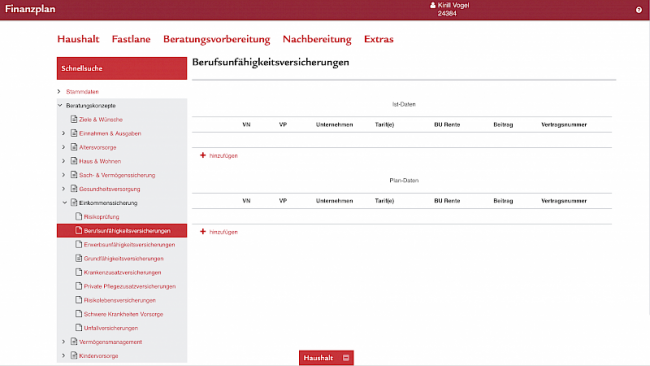Click the page icon beside Erwerbsunfähigkeitsversicherungen
This screenshot has height=366, width=650.
click(x=79, y=244)
